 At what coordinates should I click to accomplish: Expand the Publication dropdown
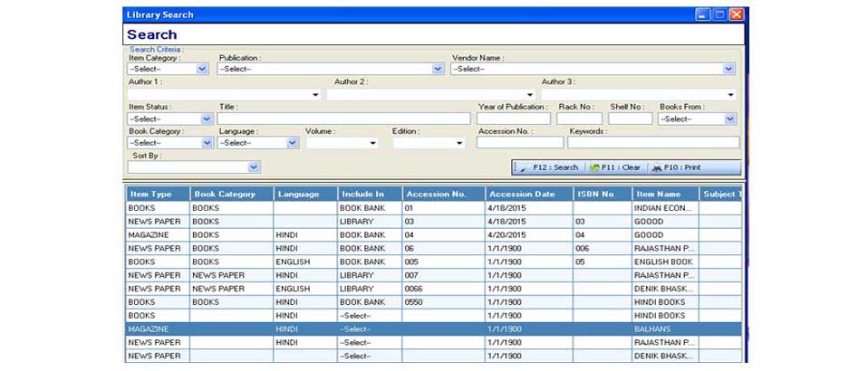438,69
